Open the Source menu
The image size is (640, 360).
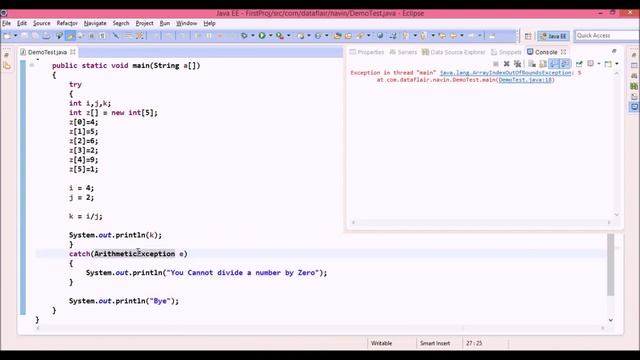pyautogui.click(x=42, y=23)
